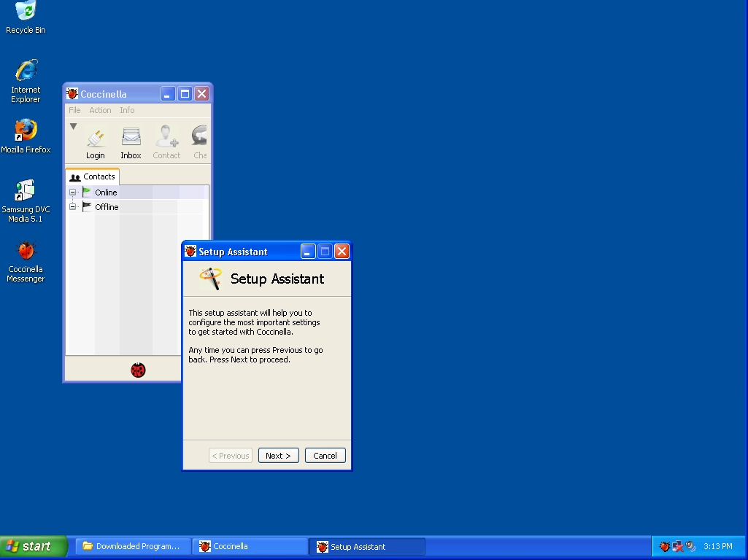748x560 pixels.
Task: Collapse the Online contacts group
Action: [72, 192]
